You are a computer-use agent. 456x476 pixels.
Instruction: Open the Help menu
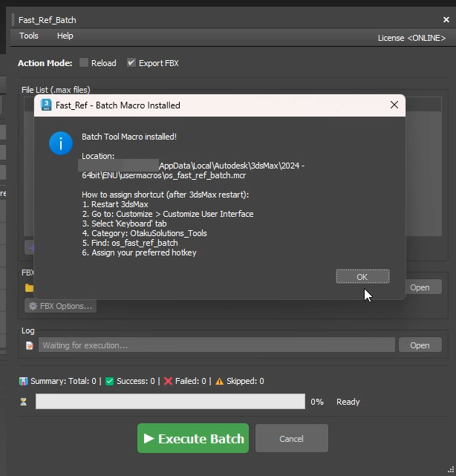65,36
